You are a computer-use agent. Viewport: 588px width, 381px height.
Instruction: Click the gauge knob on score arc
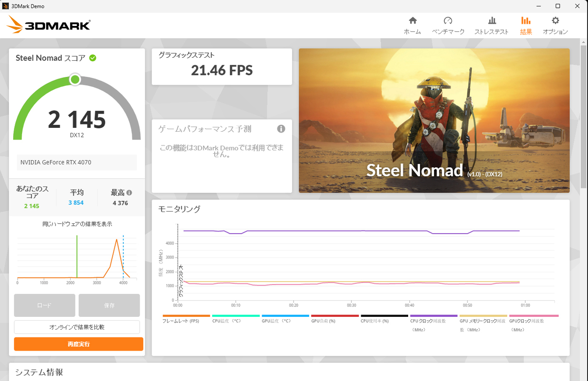(75, 79)
